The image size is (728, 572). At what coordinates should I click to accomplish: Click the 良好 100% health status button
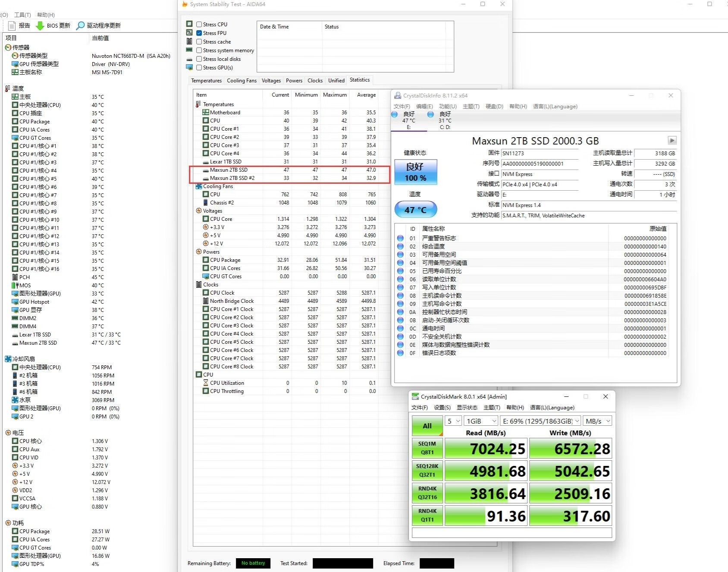pyautogui.click(x=416, y=172)
